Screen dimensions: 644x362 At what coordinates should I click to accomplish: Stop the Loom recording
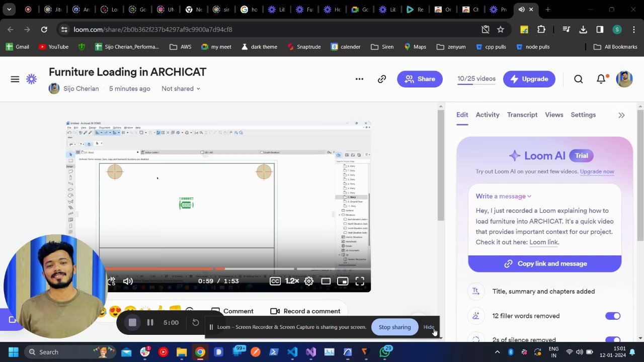click(x=132, y=323)
